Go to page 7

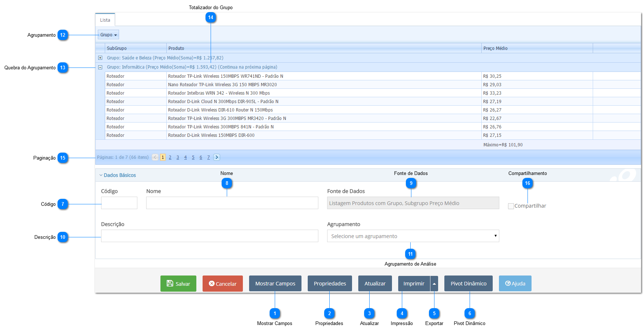[x=208, y=157]
